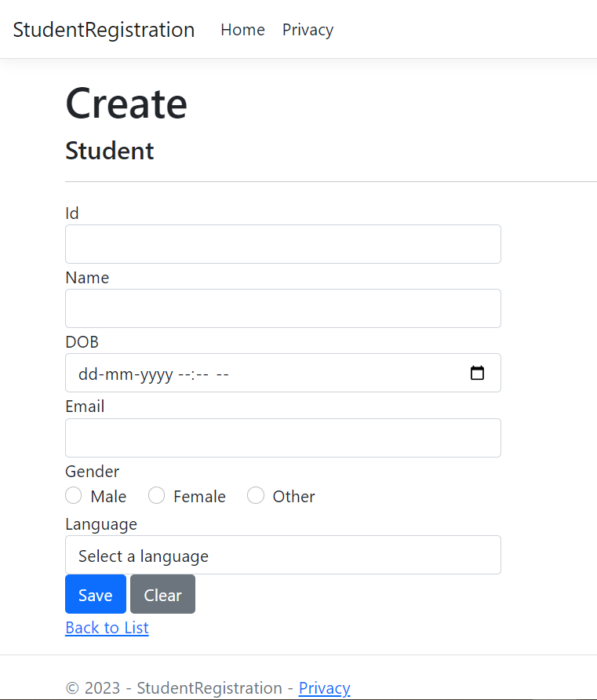Select the Other gender radio button

[256, 495]
